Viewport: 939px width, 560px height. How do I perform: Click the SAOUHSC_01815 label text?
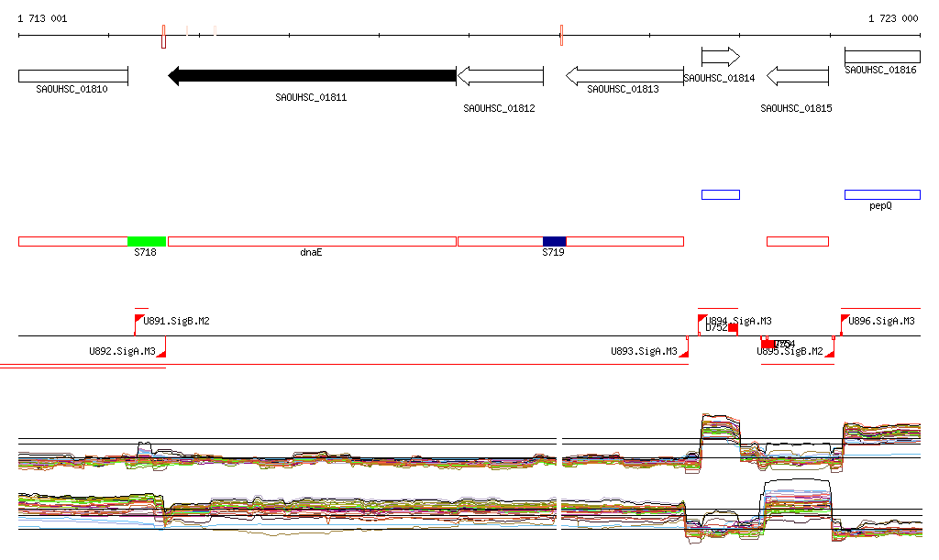[796, 108]
